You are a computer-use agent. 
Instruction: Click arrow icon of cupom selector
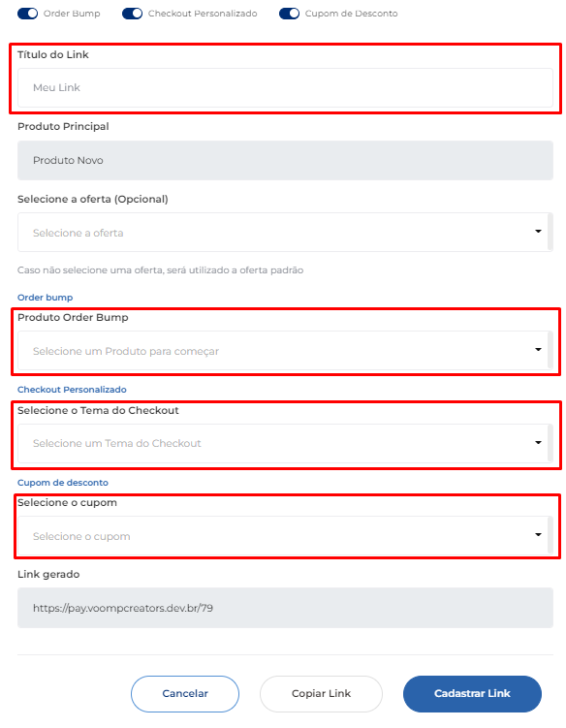[x=538, y=534]
